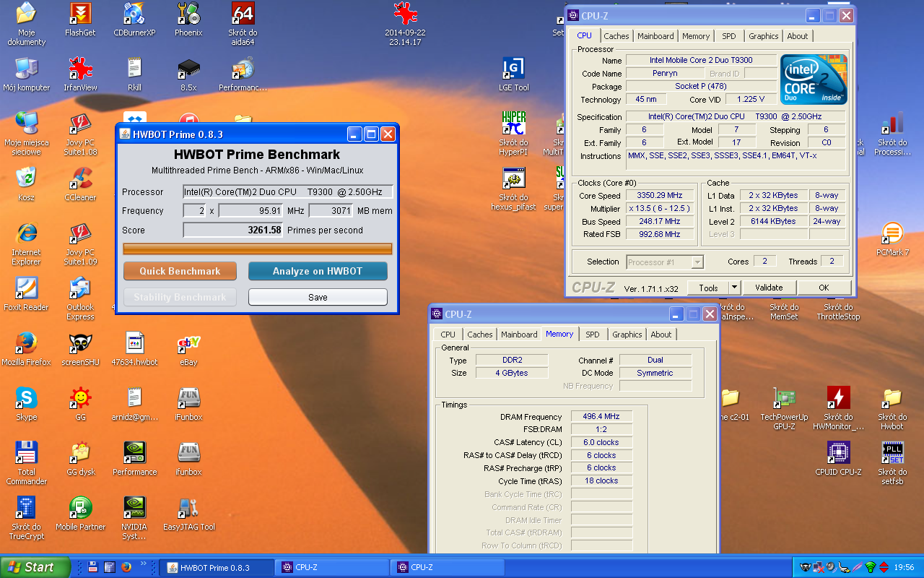The height and width of the screenshot is (578, 924).
Task: Open the Foxit Reader desktop icon
Action: (26, 288)
